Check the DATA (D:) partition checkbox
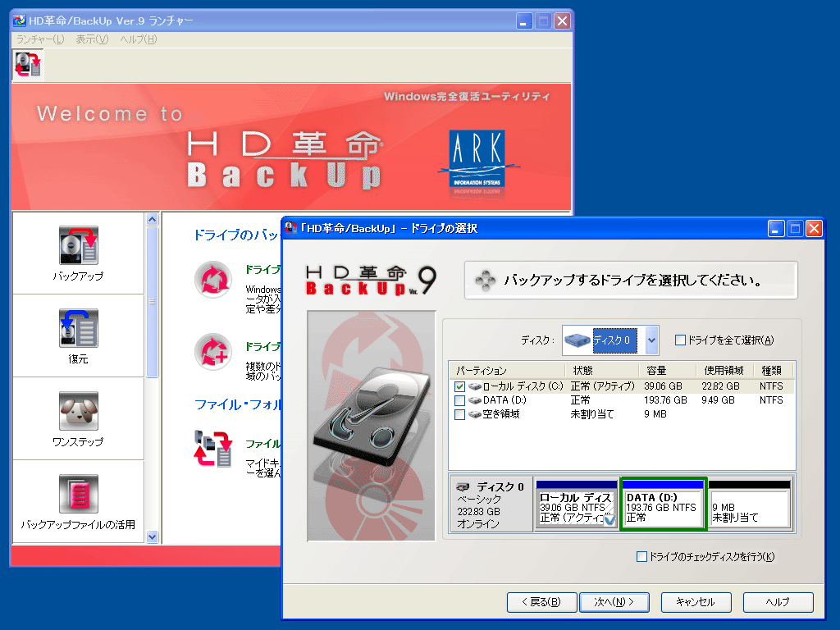 tap(459, 400)
